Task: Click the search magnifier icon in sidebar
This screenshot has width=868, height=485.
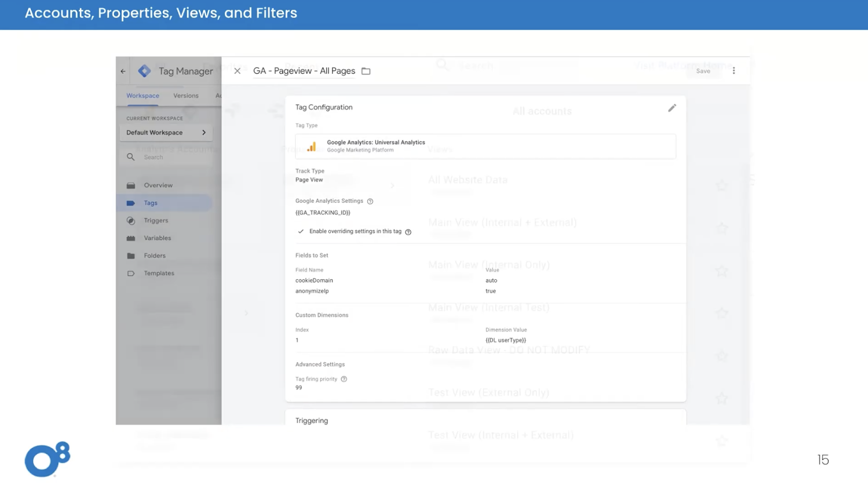Action: coord(131,157)
